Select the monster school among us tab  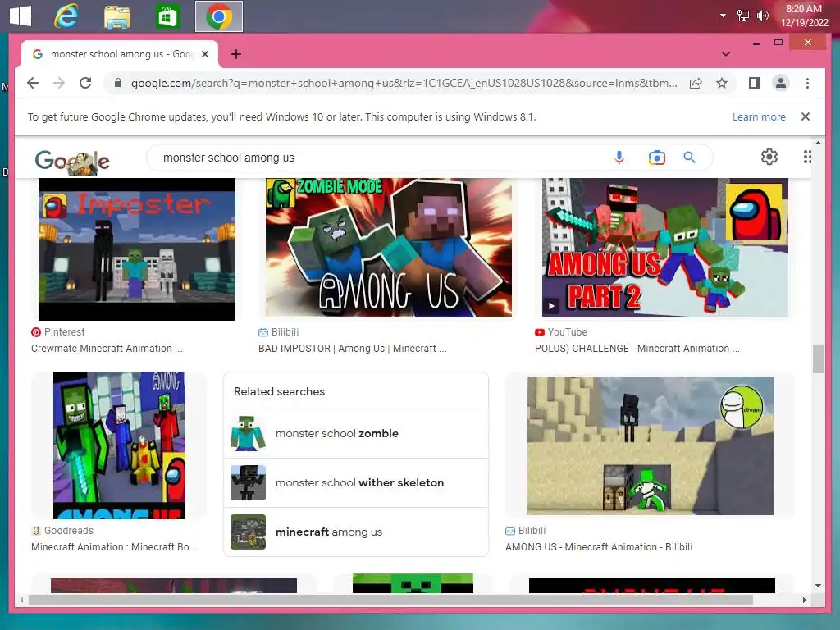pos(120,54)
